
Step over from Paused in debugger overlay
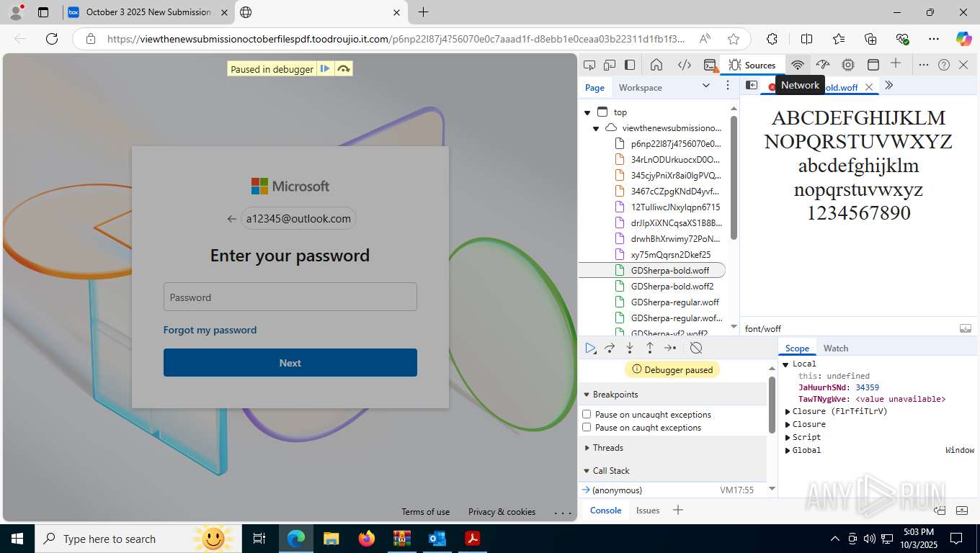(x=343, y=69)
